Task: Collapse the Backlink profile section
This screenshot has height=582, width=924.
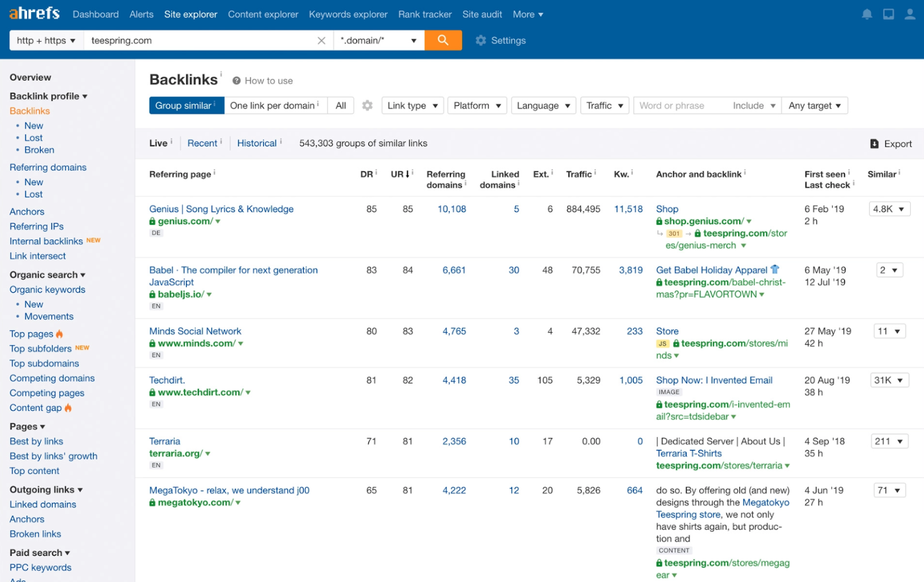Action: pos(49,96)
